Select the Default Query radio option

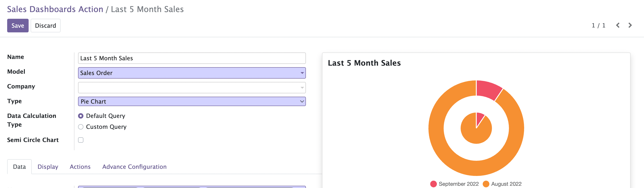click(81, 116)
